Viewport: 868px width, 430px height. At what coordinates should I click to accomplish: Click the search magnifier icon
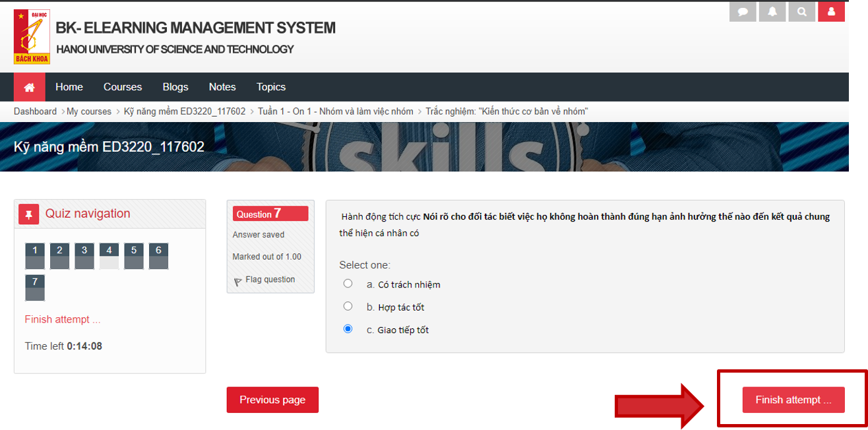point(801,12)
